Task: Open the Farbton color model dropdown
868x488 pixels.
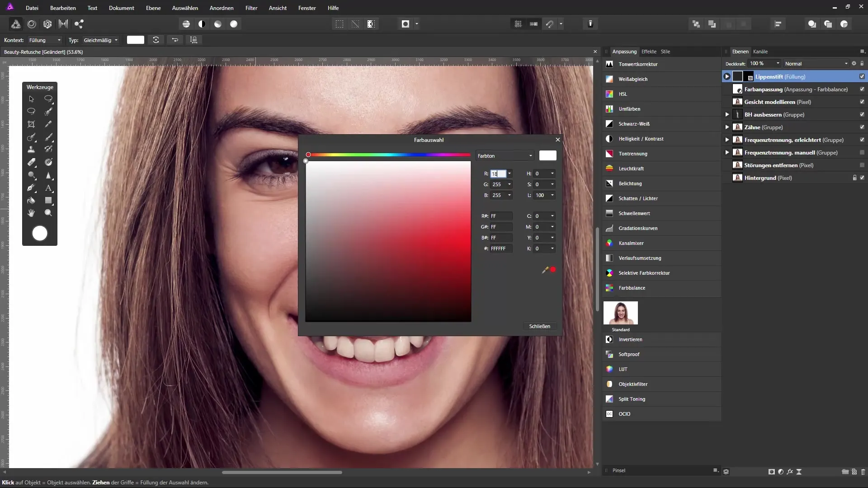Action: click(505, 156)
